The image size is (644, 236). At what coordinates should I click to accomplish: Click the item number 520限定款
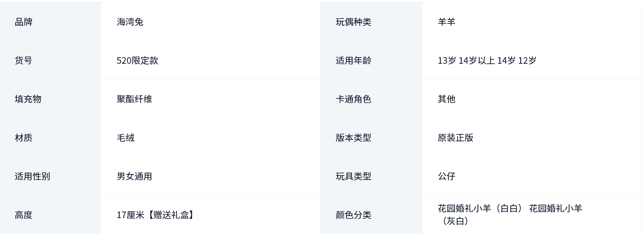pyautogui.click(x=137, y=60)
